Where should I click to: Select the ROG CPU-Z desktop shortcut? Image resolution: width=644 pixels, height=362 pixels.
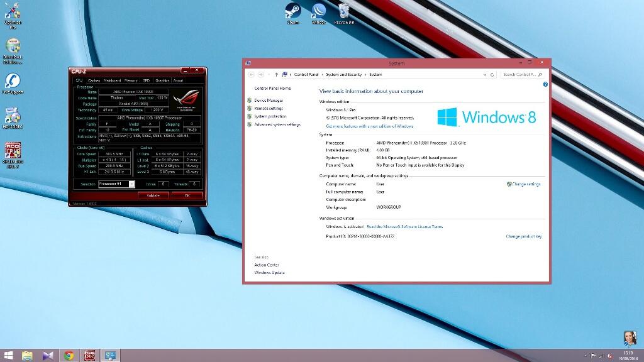click(x=13, y=155)
